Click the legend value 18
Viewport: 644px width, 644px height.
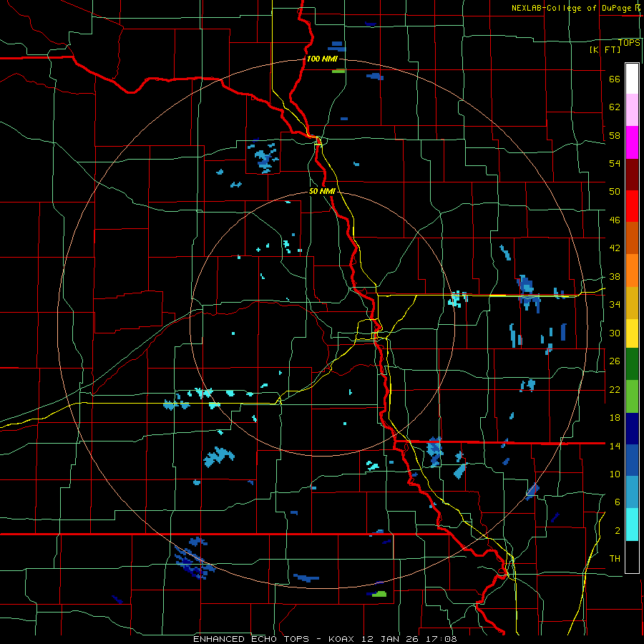click(x=615, y=418)
